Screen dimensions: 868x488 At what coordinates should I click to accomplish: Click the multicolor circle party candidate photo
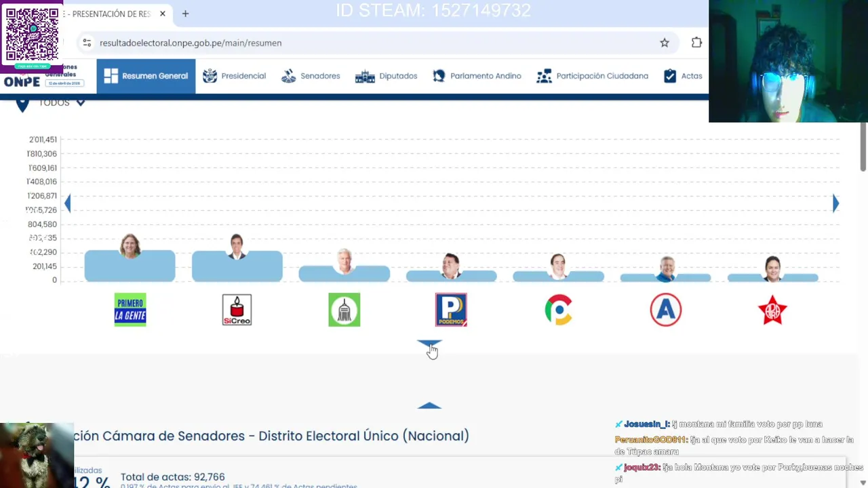tap(558, 266)
